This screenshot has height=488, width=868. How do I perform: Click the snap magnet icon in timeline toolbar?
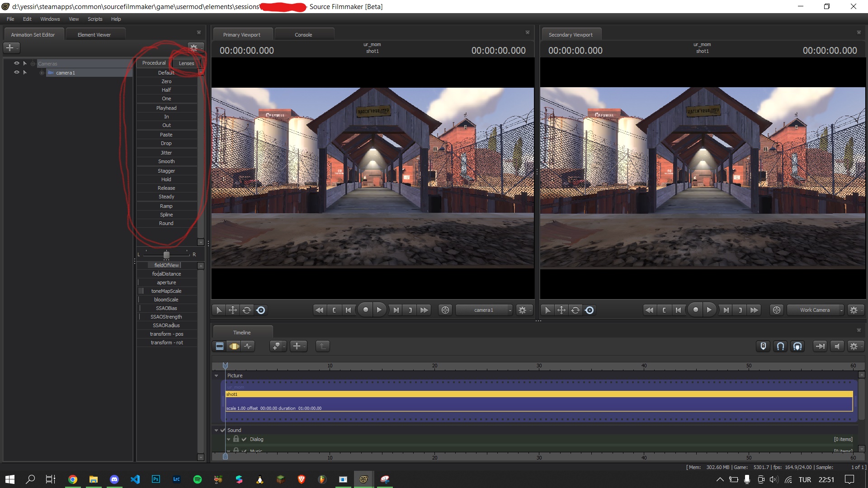[x=780, y=346]
